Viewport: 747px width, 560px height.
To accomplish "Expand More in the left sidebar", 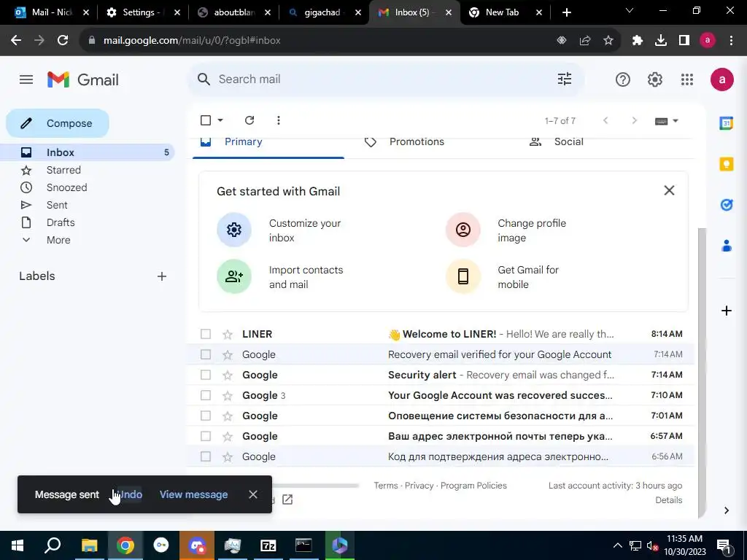I will click(58, 240).
